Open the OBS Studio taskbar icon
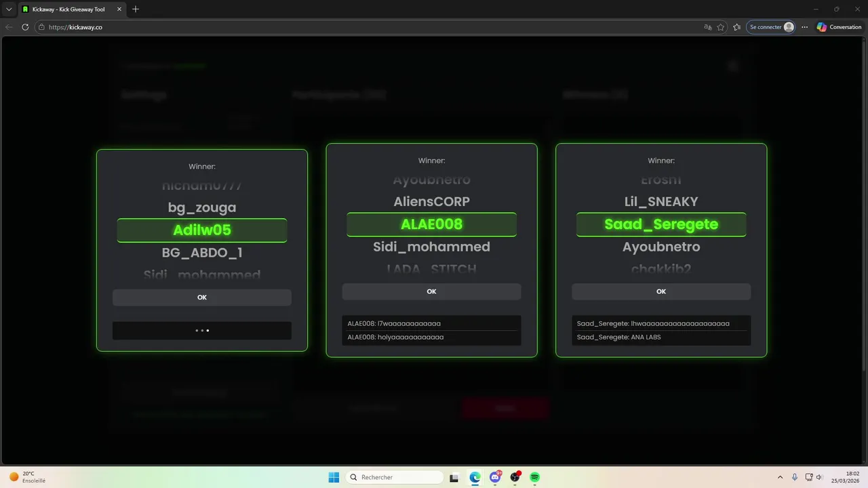This screenshot has width=868, height=488. pos(515,477)
